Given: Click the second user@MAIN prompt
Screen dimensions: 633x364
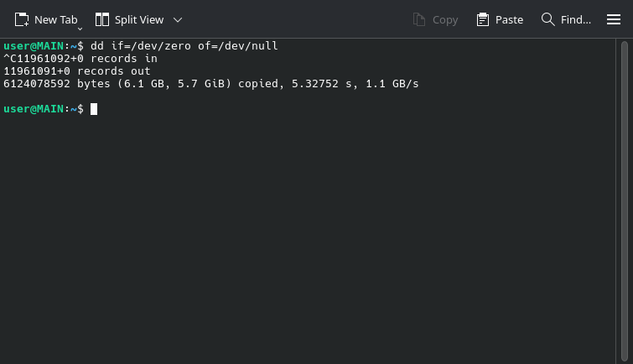Looking at the screenshot, I should tap(43, 109).
